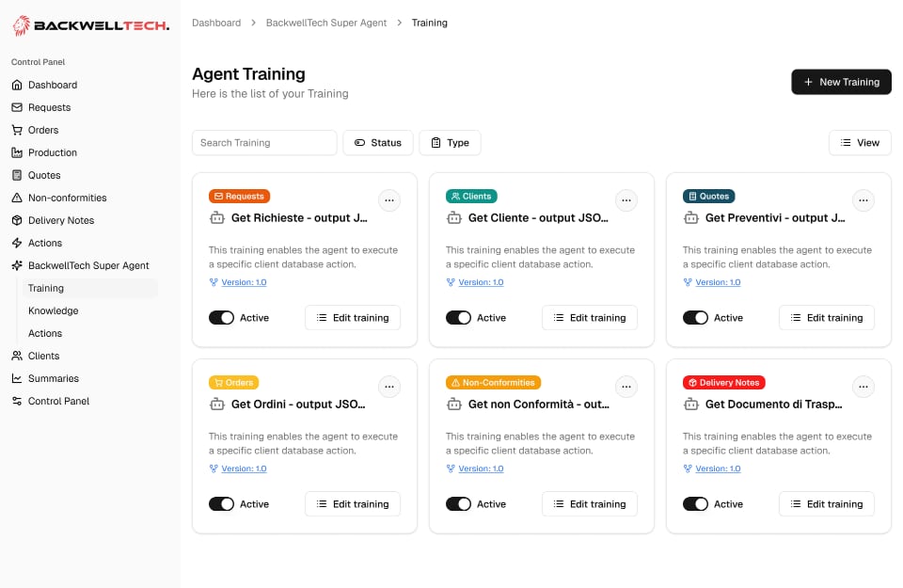The image size is (903, 588).
Task: Open Version 1.0 link on Get Cliente card
Action: (481, 282)
